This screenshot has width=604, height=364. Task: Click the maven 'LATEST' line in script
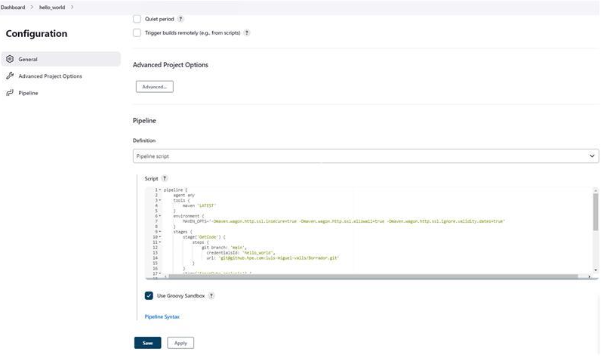pyautogui.click(x=199, y=205)
